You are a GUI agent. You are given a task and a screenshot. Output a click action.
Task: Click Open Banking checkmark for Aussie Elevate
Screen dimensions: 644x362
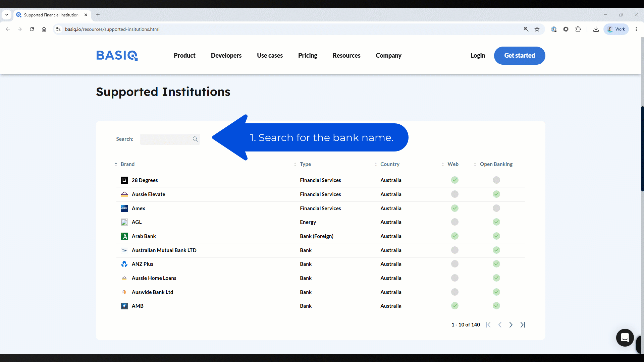point(496,194)
